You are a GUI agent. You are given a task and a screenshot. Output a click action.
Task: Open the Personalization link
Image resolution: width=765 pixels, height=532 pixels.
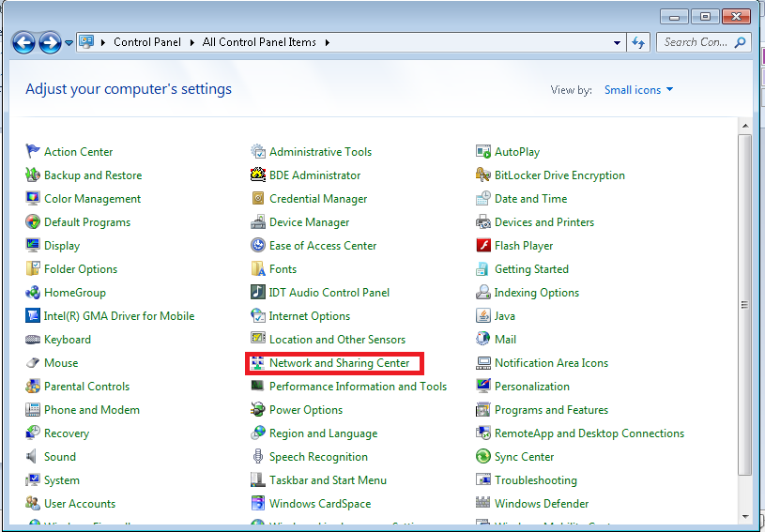(x=532, y=387)
